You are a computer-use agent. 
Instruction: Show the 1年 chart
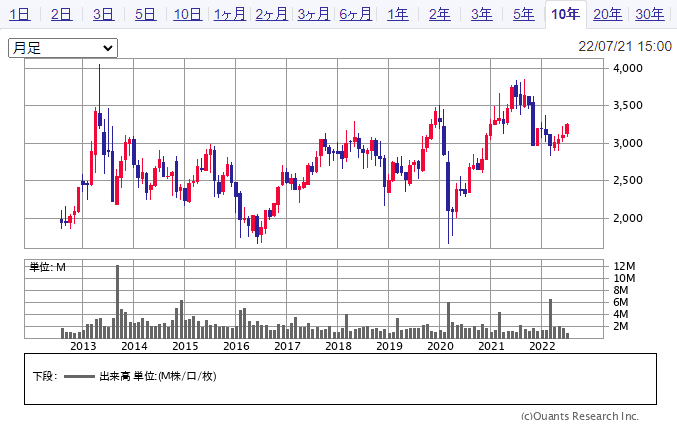point(398,14)
